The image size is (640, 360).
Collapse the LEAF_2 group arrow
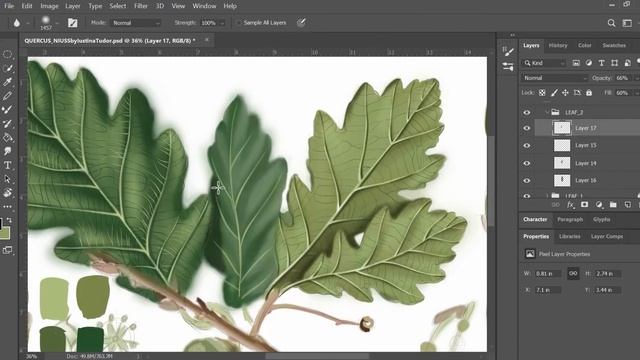tap(547, 112)
